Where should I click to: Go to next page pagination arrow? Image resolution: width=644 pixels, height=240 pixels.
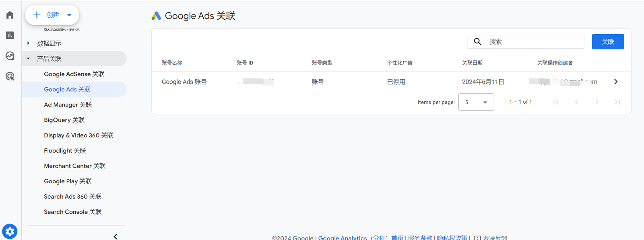[597, 102]
